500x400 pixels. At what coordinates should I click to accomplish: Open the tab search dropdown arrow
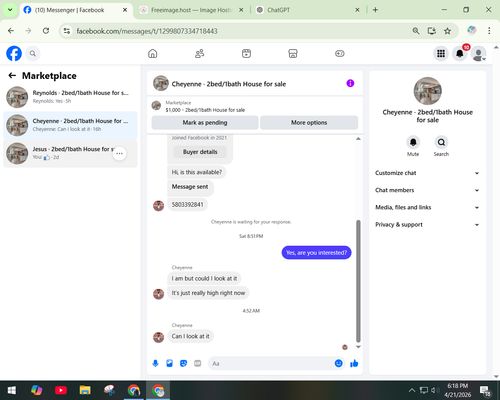coord(10,10)
